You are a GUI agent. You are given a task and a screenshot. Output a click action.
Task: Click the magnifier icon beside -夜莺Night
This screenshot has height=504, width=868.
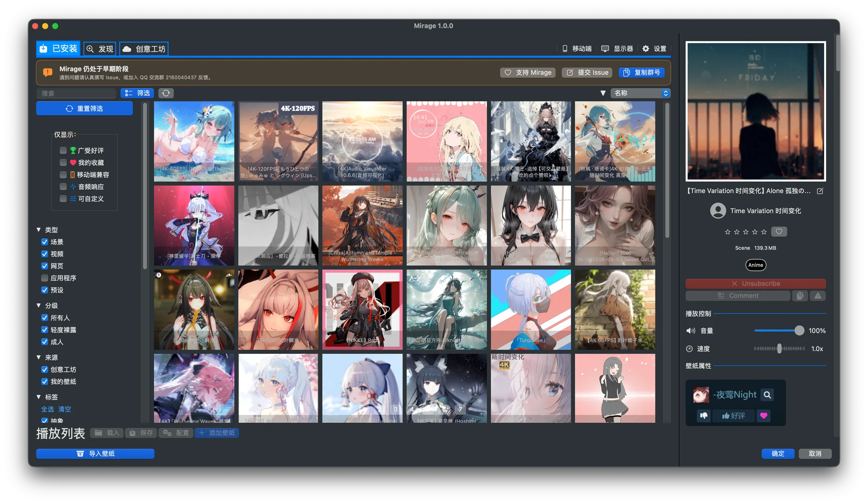(767, 395)
